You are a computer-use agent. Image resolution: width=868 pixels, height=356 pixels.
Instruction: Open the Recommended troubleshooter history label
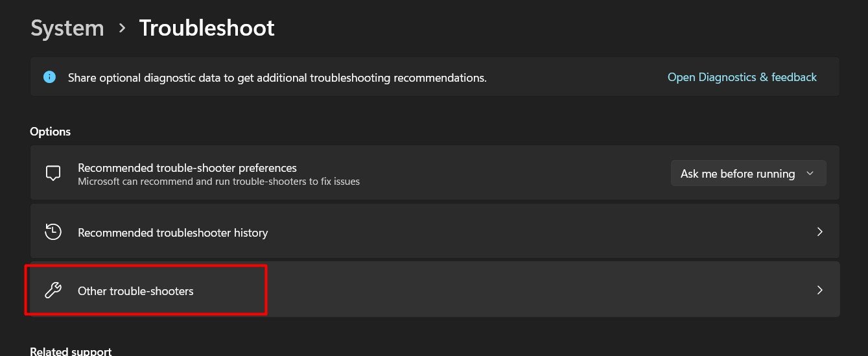(x=172, y=232)
